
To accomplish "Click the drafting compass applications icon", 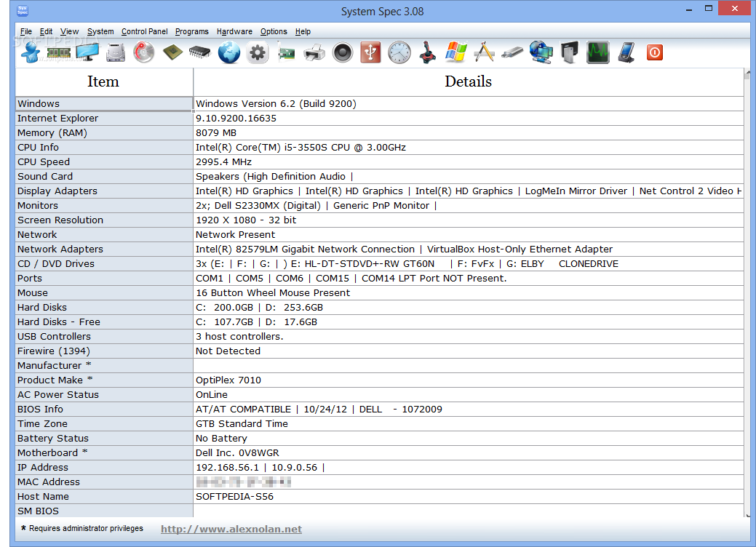I will coord(484,52).
